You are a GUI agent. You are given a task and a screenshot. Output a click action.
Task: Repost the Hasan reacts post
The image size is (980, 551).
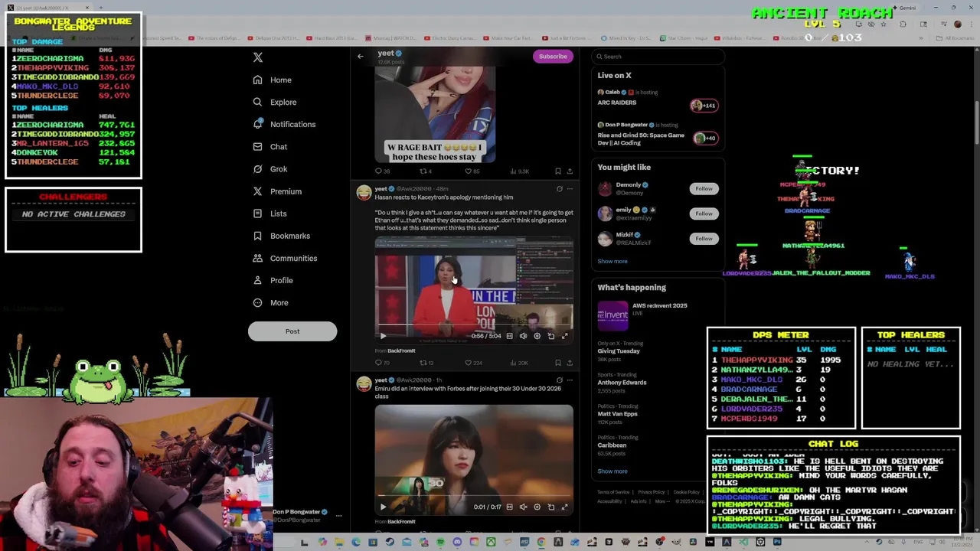(426, 363)
